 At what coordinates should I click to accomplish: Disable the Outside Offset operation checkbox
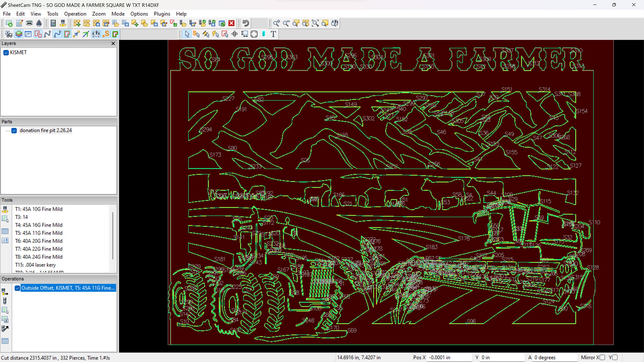(17, 288)
